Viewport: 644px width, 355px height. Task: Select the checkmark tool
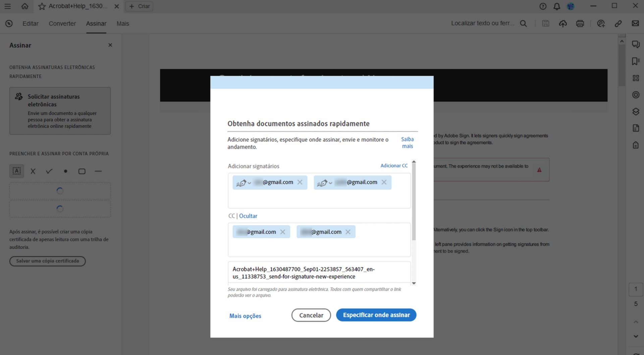point(49,171)
